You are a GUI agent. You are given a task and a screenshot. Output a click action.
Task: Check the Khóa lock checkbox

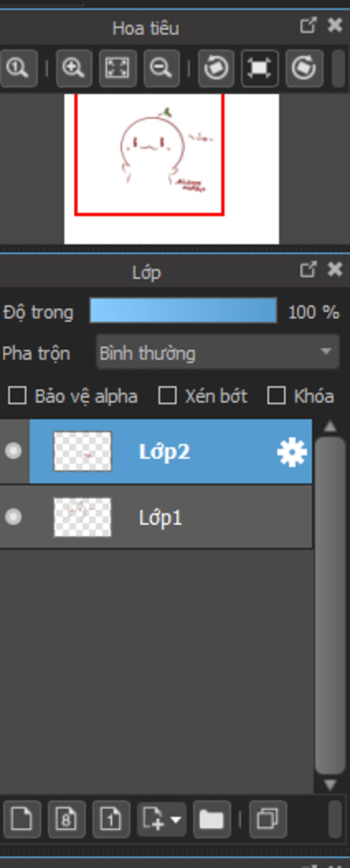pos(276,396)
